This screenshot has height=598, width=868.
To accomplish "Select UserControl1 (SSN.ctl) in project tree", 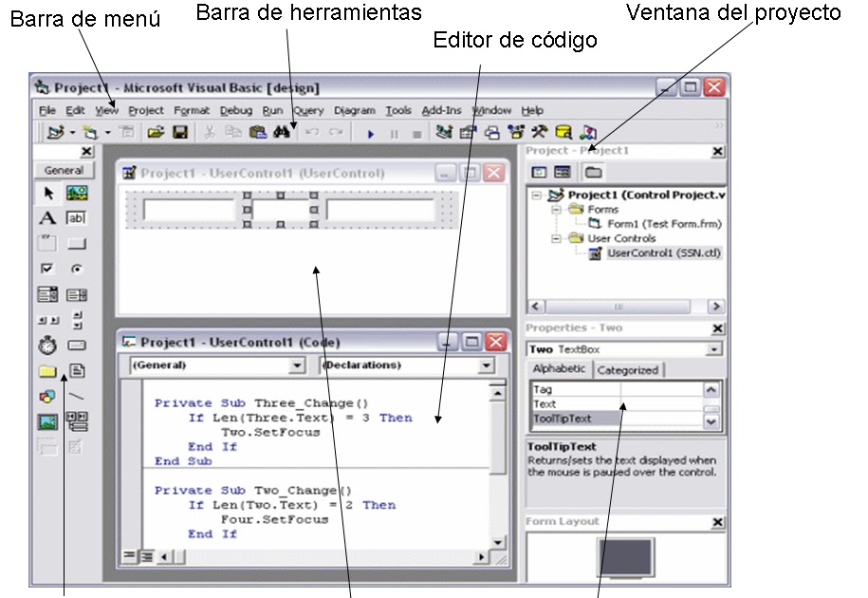I will 663,253.
